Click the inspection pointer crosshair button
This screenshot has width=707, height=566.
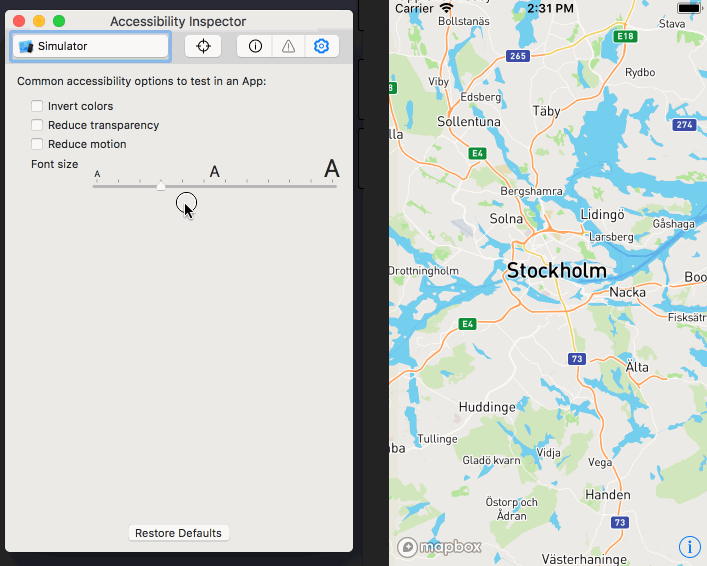pos(203,46)
